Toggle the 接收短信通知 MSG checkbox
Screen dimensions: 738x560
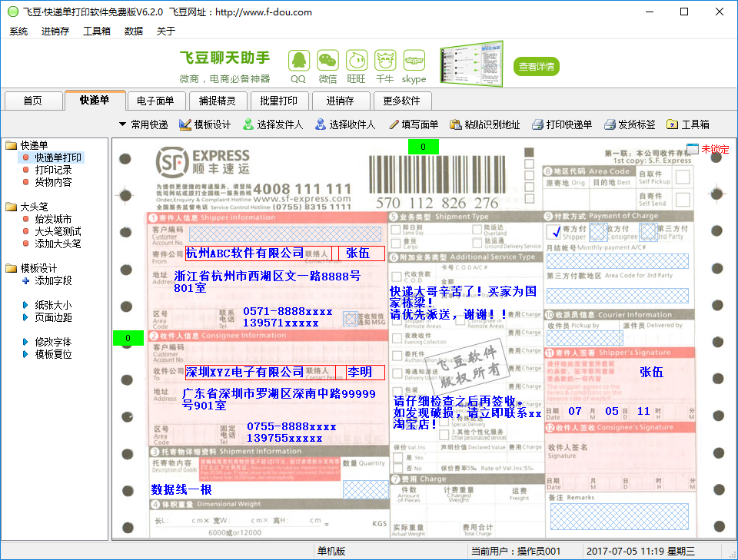[351, 319]
